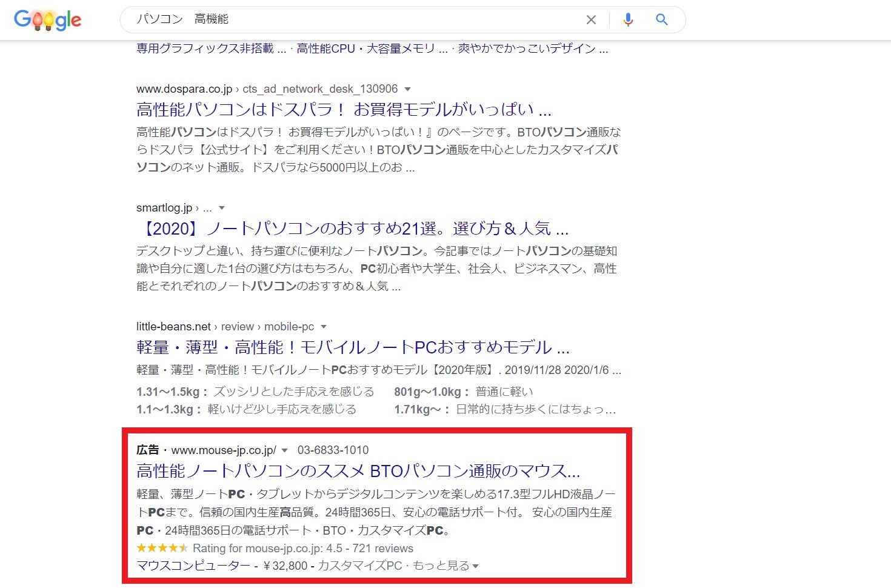
Task: Clear the search box with the X icon
Action: pos(591,20)
